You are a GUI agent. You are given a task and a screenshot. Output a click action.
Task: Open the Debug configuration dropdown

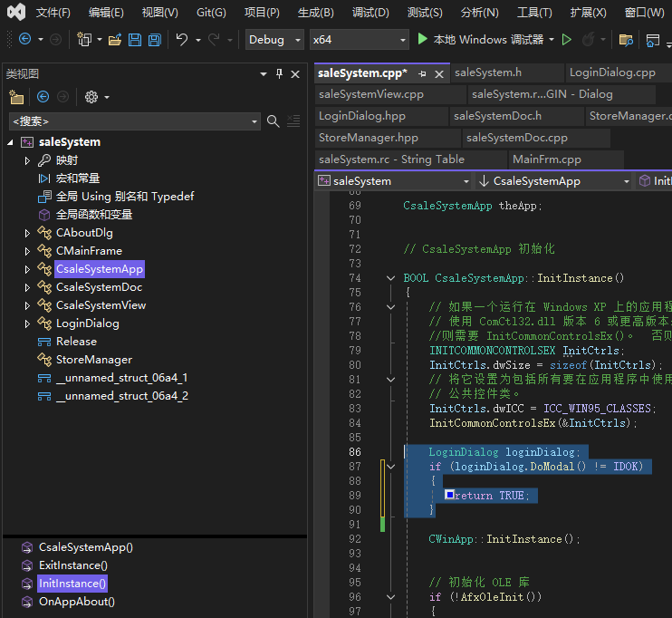tap(275, 40)
